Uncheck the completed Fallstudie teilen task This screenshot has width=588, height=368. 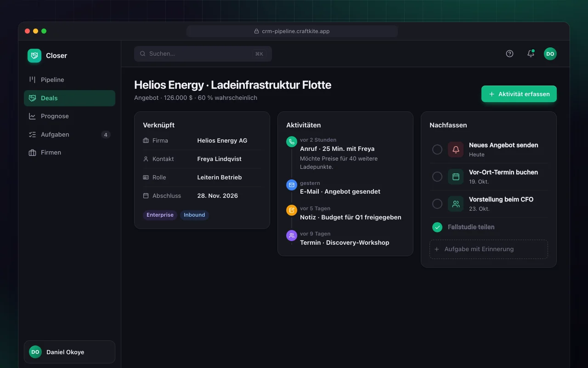[437, 227]
